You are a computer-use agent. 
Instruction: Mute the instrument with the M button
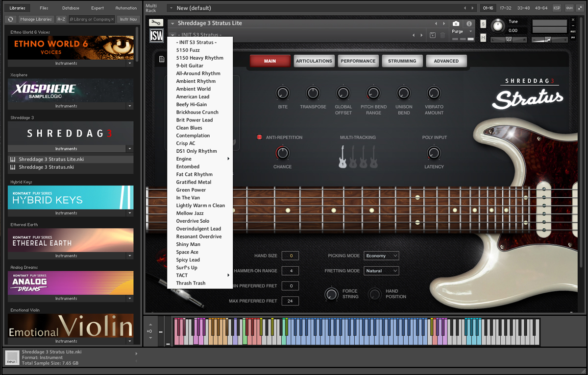pyautogui.click(x=483, y=38)
